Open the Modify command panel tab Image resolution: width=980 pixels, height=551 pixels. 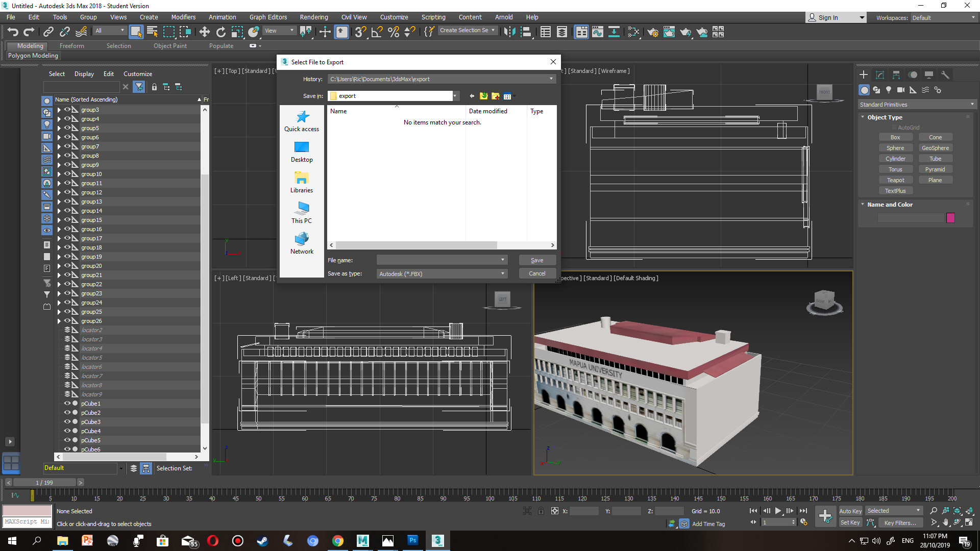click(x=880, y=75)
